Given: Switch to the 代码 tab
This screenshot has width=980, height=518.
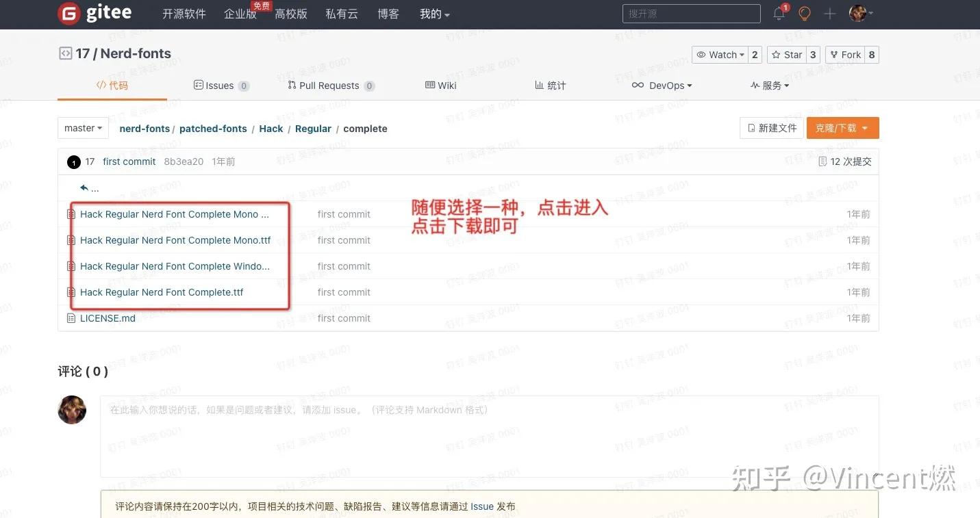Looking at the screenshot, I should point(112,86).
